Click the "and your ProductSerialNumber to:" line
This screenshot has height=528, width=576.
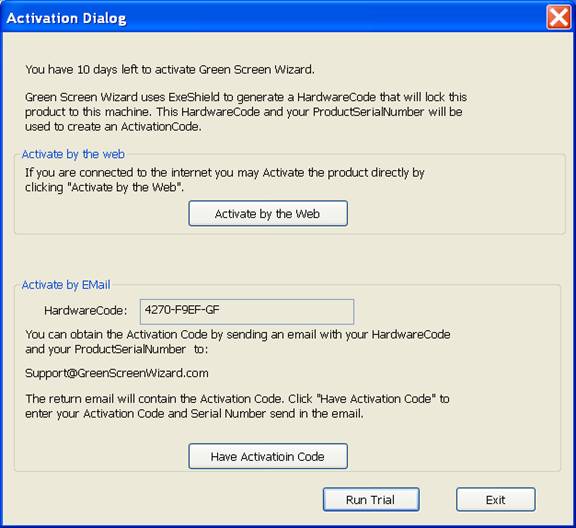[116, 349]
